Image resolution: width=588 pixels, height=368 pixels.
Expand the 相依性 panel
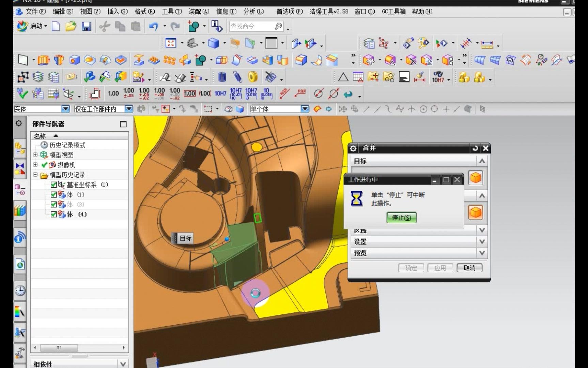[x=123, y=364]
